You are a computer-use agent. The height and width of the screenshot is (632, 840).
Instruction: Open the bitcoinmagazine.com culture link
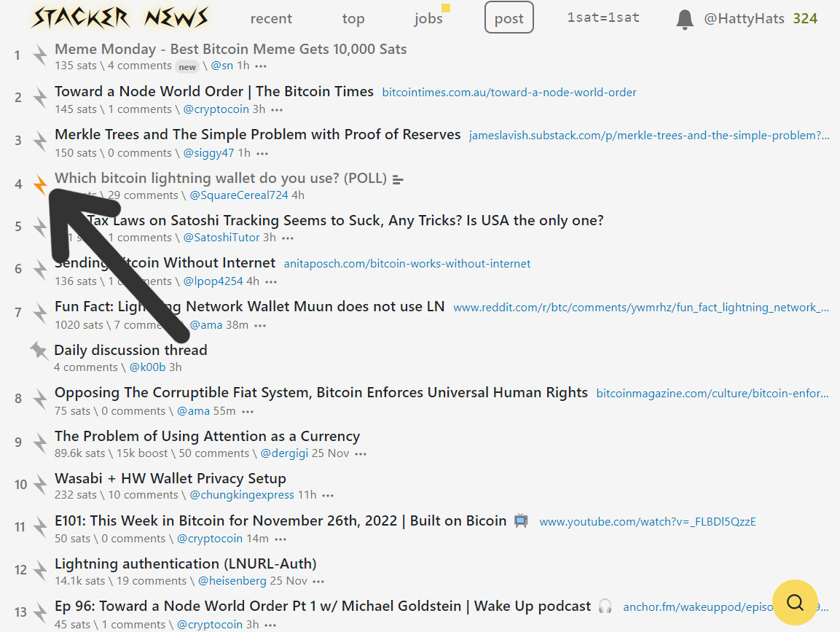pyautogui.click(x=713, y=394)
